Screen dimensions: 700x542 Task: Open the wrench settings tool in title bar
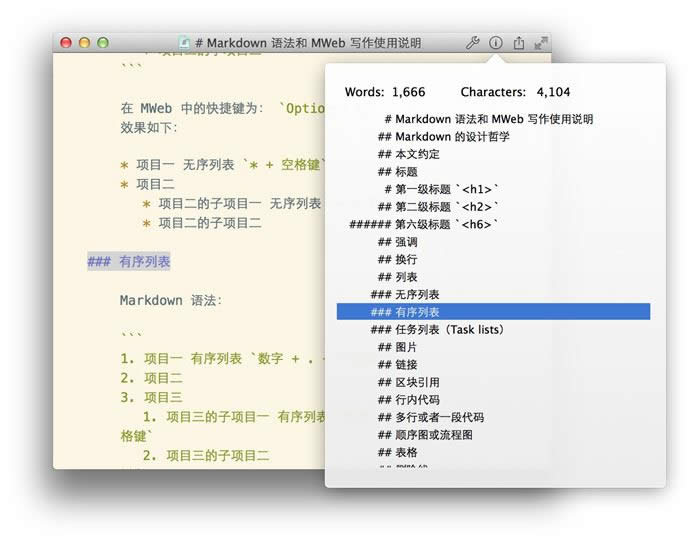[x=472, y=43]
